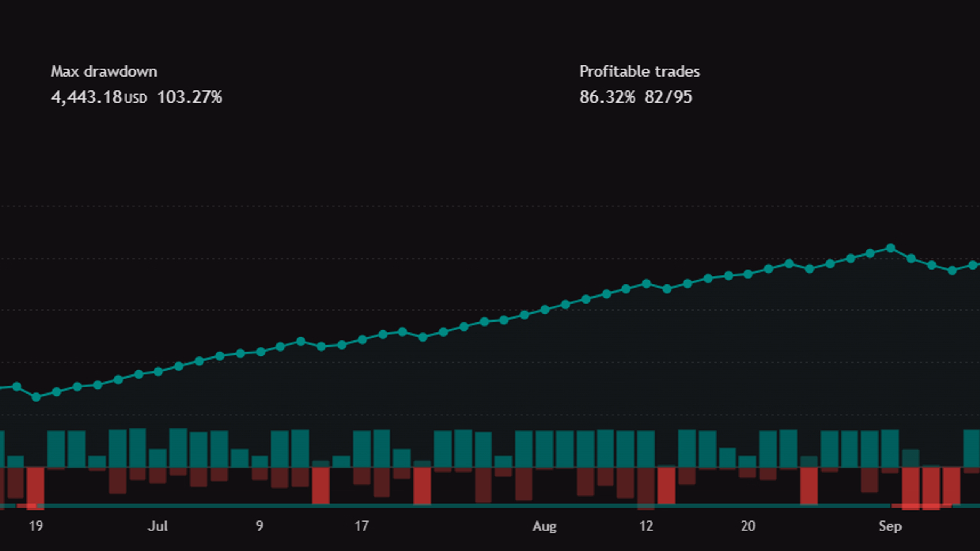
Task: Select the equity curve's lowest point above 19
Action: (x=36, y=397)
